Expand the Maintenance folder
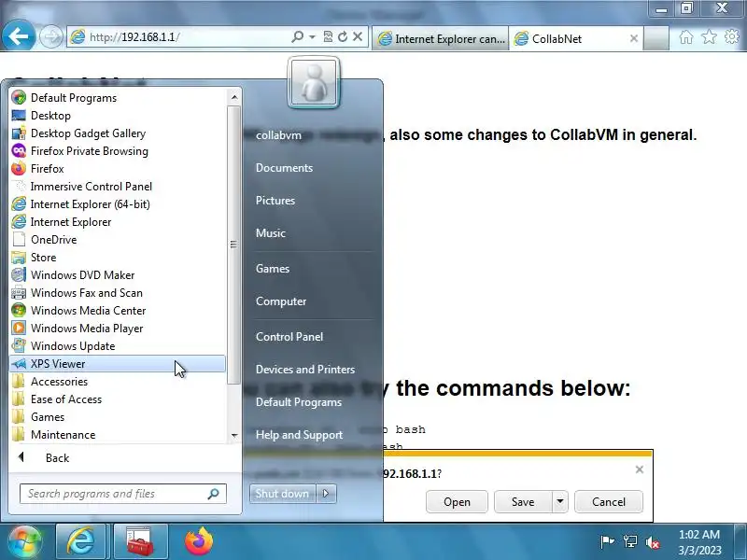The width and height of the screenshot is (747, 560). coord(117,435)
